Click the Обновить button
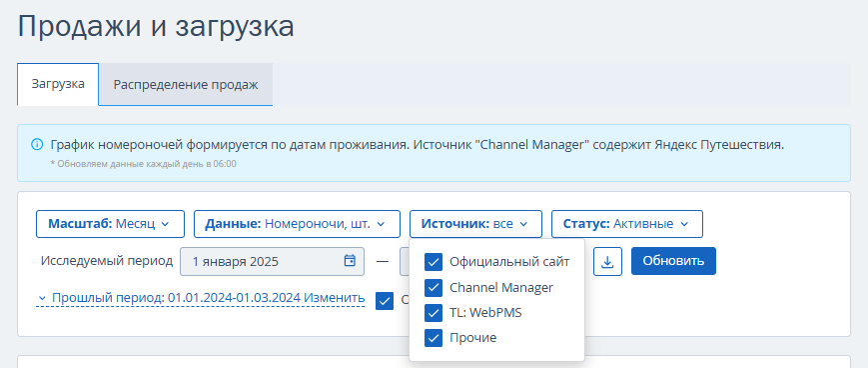The image size is (868, 368). click(x=673, y=261)
